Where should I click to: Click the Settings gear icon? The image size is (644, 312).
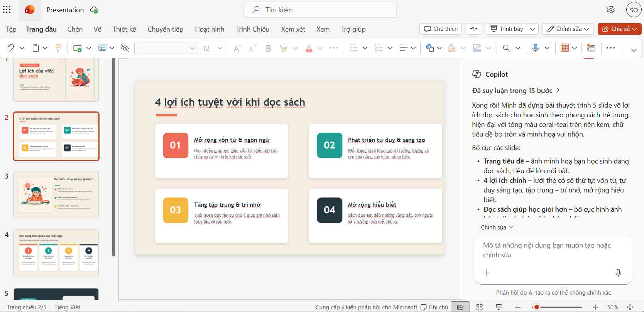[x=611, y=10]
